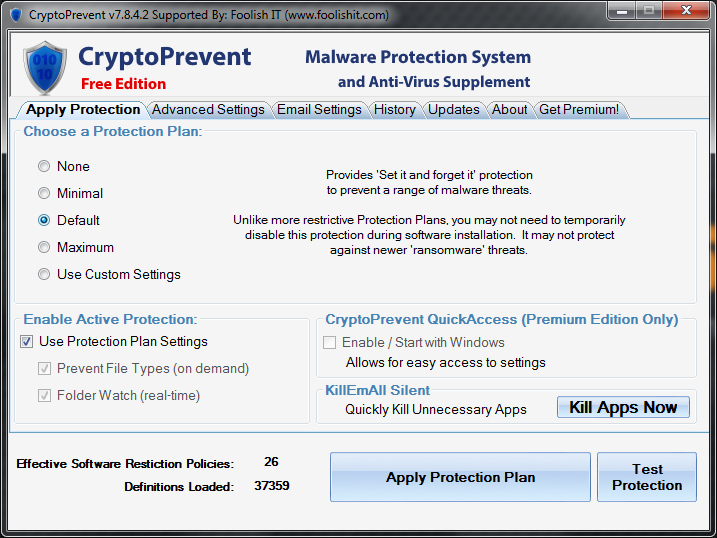
Task: Click the definitions loaded value 37359
Action: tap(272, 485)
